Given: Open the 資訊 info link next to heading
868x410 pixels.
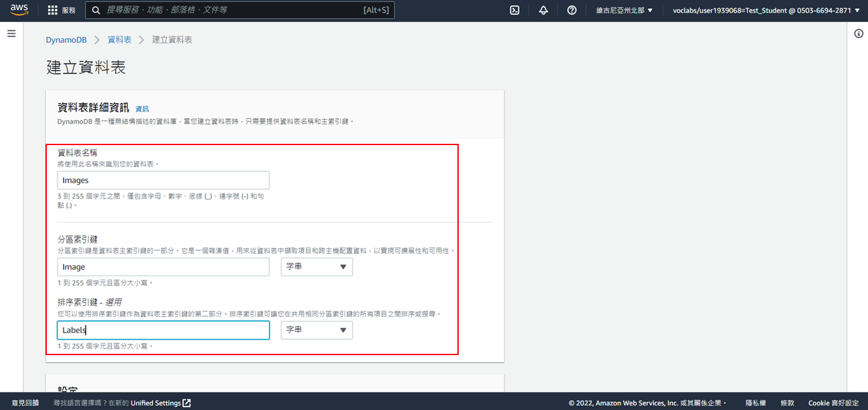Looking at the screenshot, I should pos(142,108).
